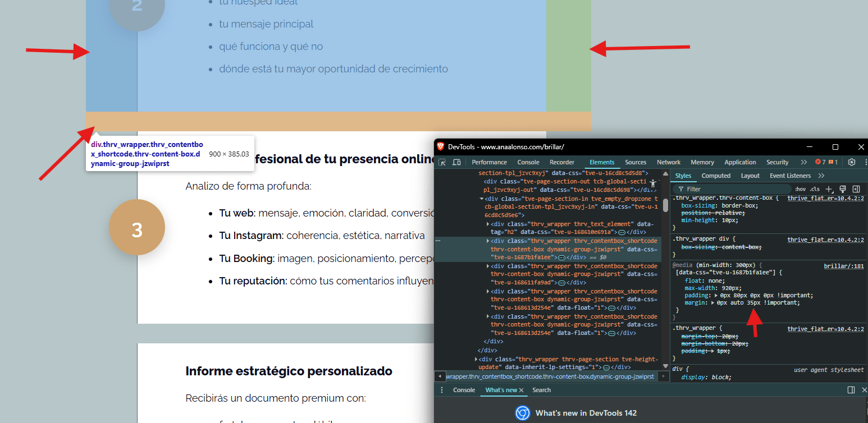This screenshot has height=423, width=868.
Task: Open DevTools settings gear
Action: pyautogui.click(x=852, y=162)
